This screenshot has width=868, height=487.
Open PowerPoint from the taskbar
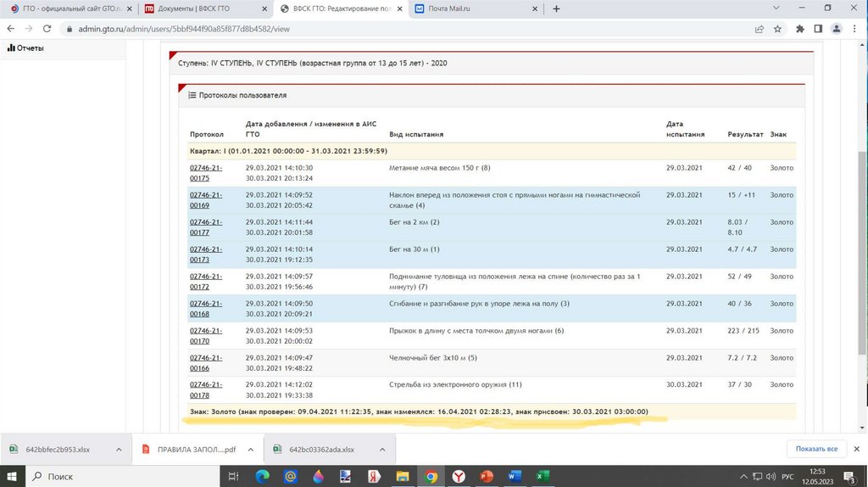486,477
